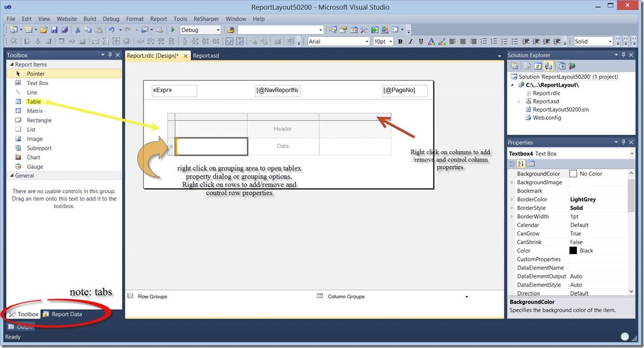Switch to the Report Data tab

click(x=63, y=314)
